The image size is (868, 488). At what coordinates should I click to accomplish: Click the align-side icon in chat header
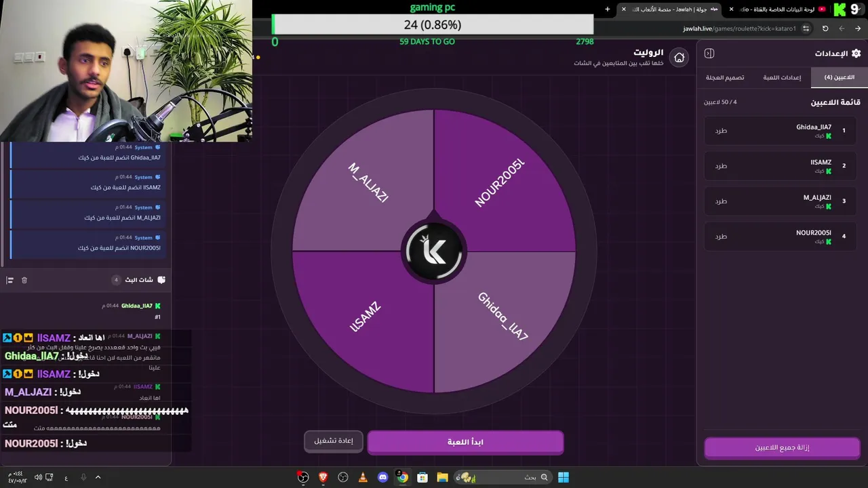[x=9, y=280]
